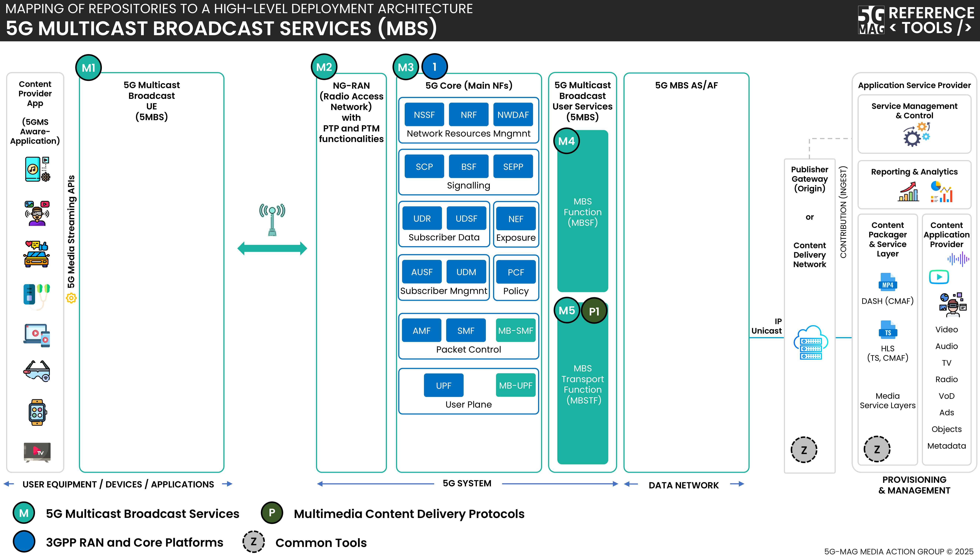Select the M4 badge on MBSF
The height and width of the screenshot is (560, 980).
click(566, 141)
